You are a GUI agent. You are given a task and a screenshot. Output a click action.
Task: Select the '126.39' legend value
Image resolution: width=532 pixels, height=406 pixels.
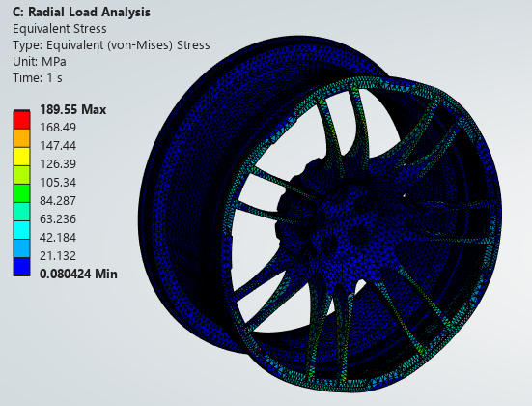pyautogui.click(x=58, y=164)
